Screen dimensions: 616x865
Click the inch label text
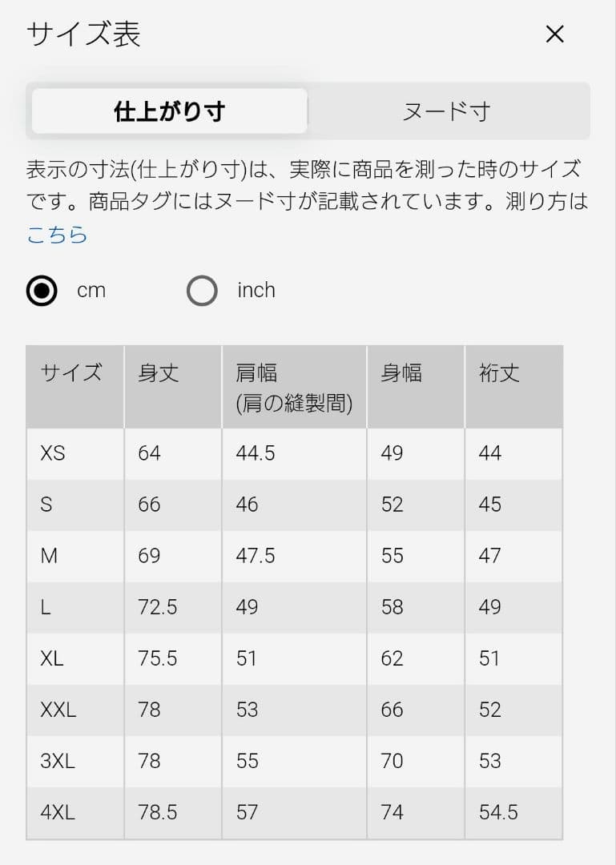coord(256,290)
